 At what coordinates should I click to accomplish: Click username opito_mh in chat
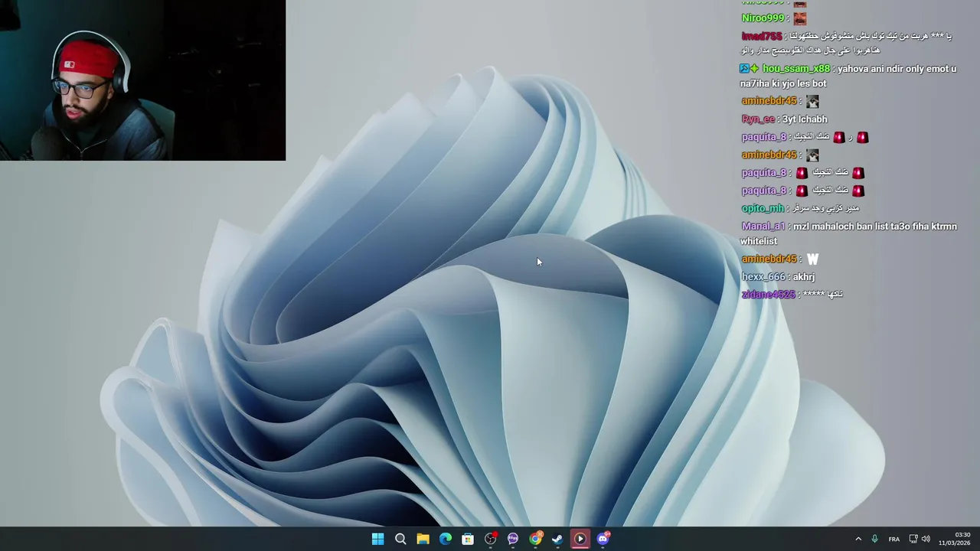click(763, 208)
